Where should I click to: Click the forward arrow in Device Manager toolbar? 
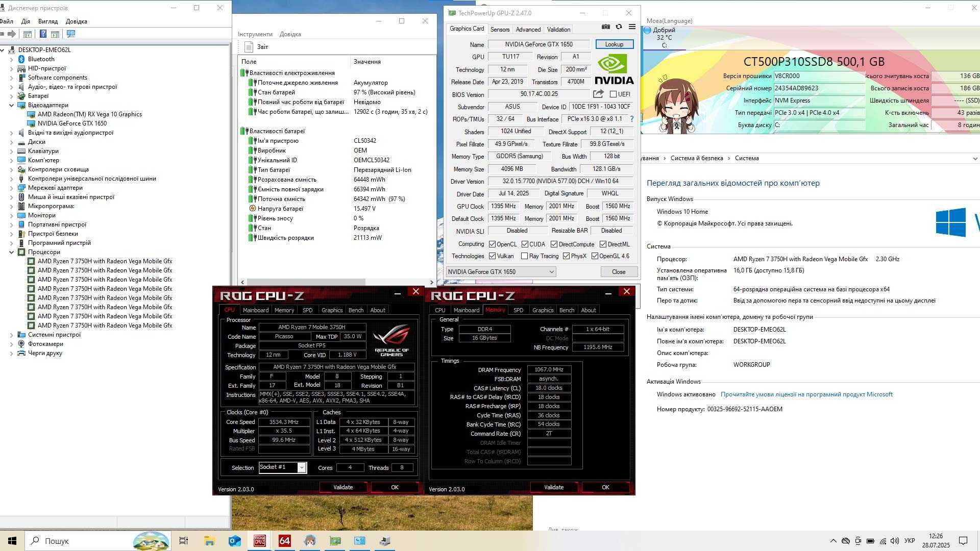point(11,34)
